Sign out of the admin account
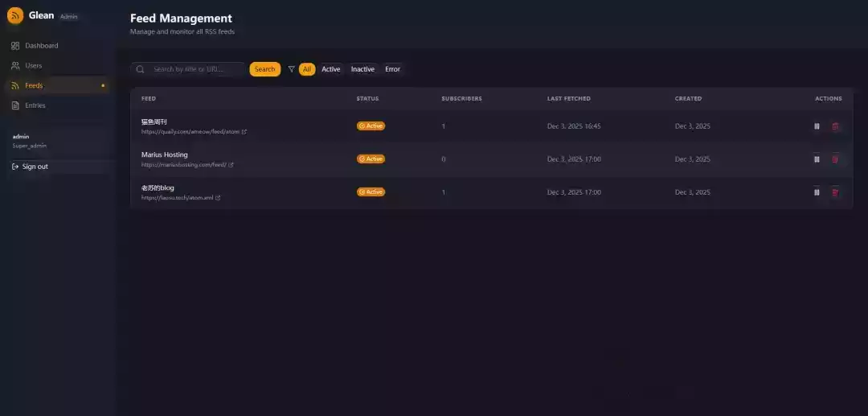 point(35,167)
